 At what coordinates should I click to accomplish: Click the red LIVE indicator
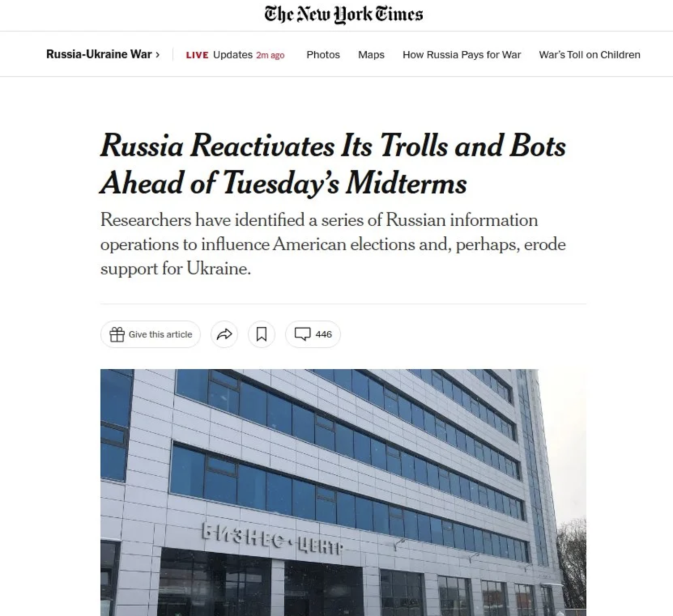point(197,55)
